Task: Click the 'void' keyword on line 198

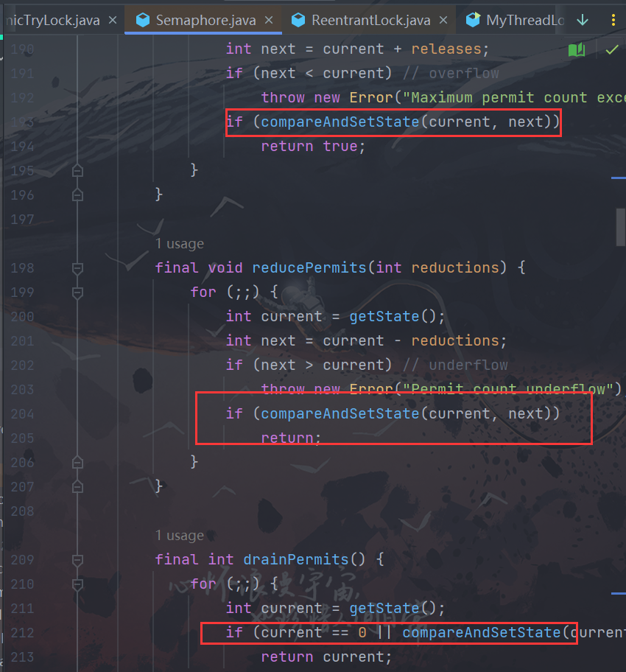Action: click(225, 268)
